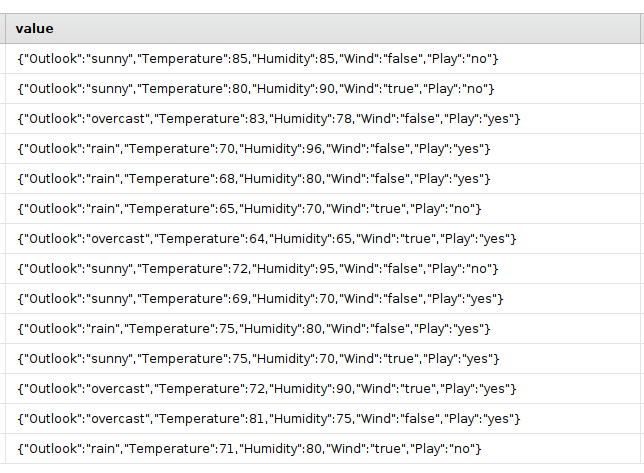The height and width of the screenshot is (473, 644).
Task: Click the sunny row with Temperature 75
Action: 257,359
